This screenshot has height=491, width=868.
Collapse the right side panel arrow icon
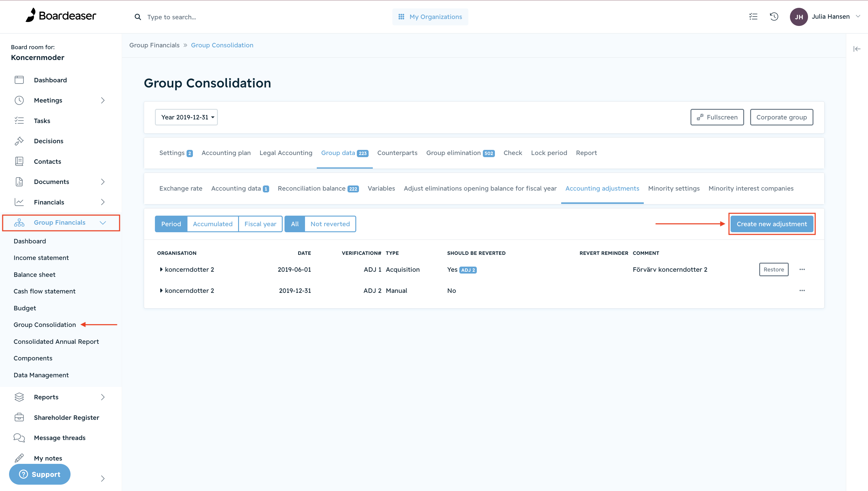(857, 49)
